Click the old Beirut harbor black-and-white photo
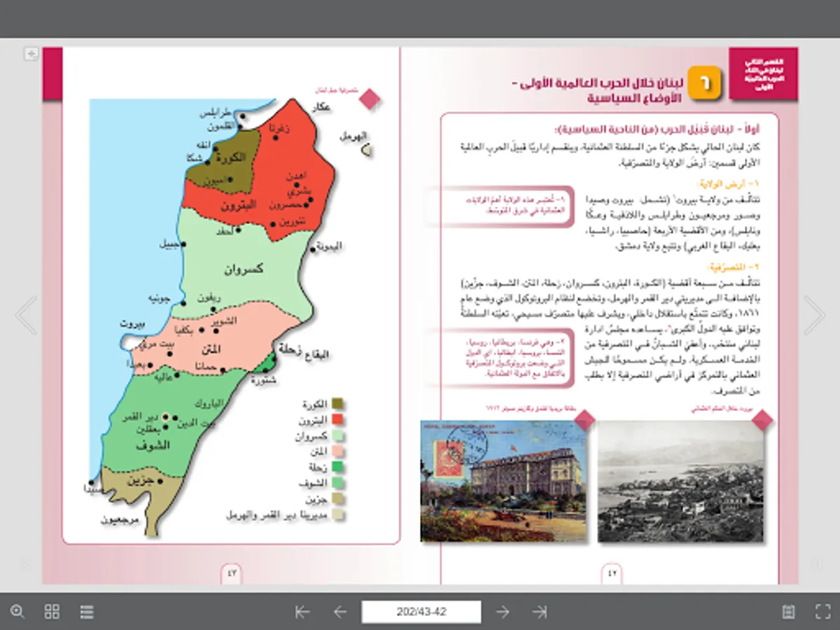 (x=680, y=481)
